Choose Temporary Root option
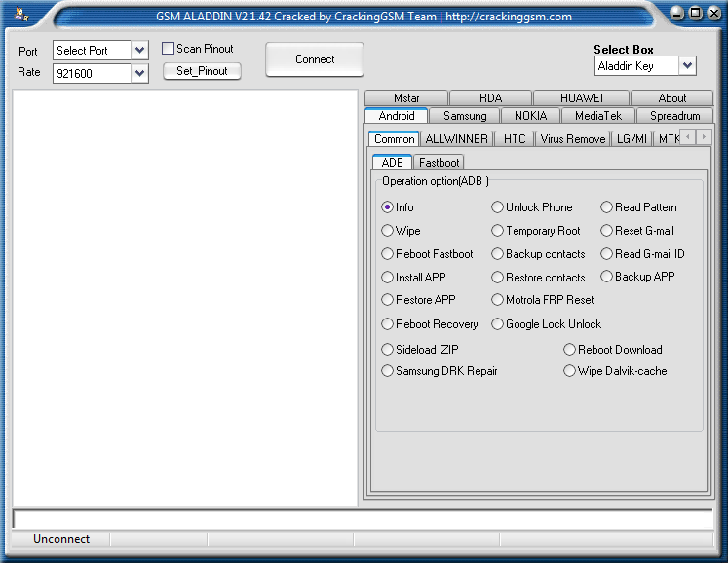The height and width of the screenshot is (563, 728). (x=536, y=230)
